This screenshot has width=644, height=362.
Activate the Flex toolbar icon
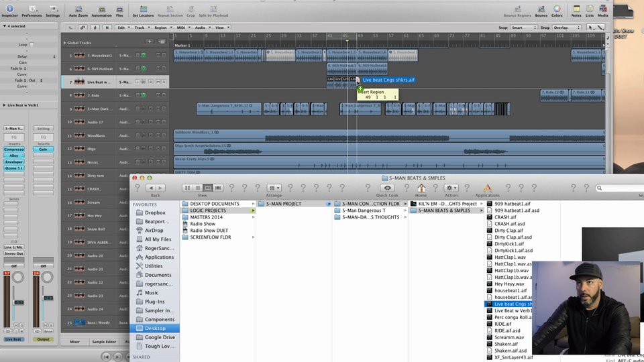[119, 9]
